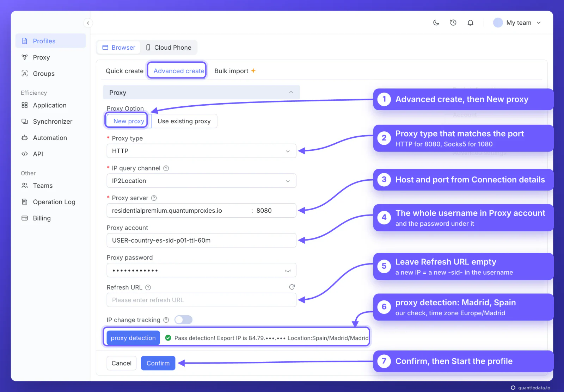The height and width of the screenshot is (392, 564).
Task: Open Groups in the sidebar
Action: pyautogui.click(x=51, y=74)
